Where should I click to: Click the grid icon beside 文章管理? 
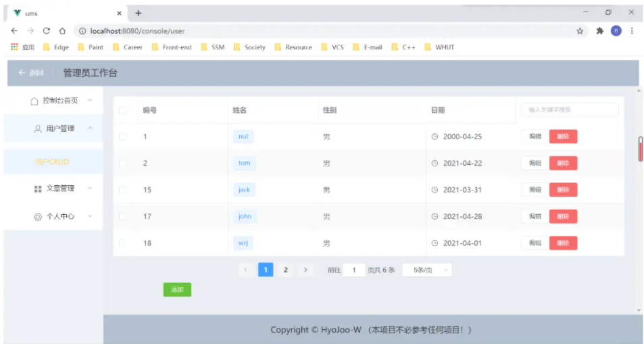38,189
